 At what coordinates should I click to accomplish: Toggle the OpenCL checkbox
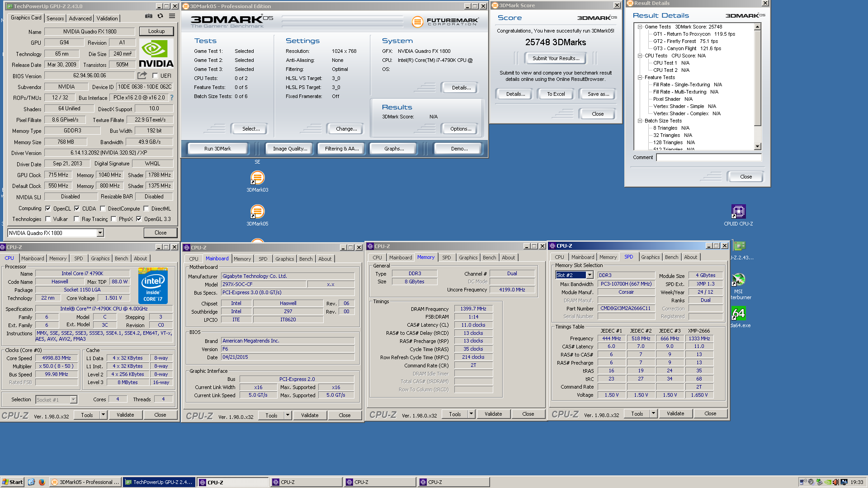(x=48, y=209)
